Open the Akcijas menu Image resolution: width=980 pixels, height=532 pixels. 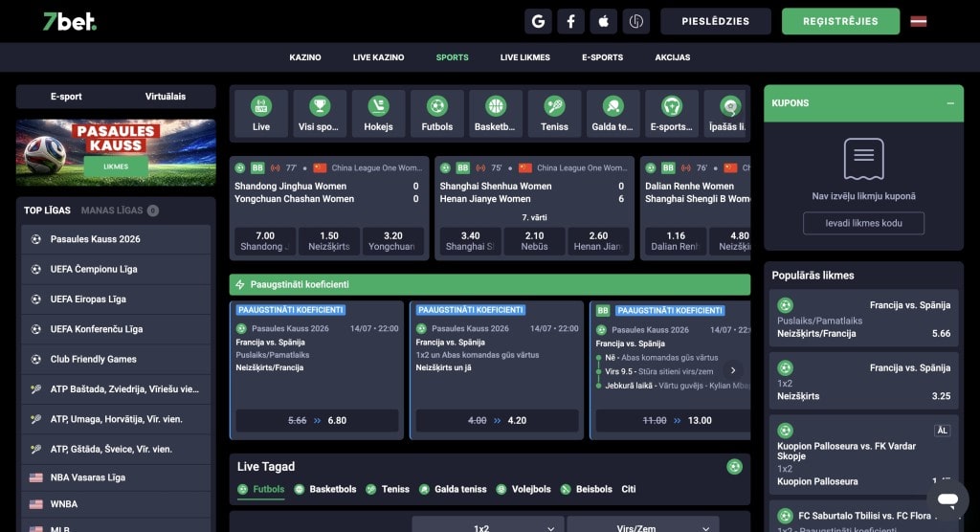[673, 57]
